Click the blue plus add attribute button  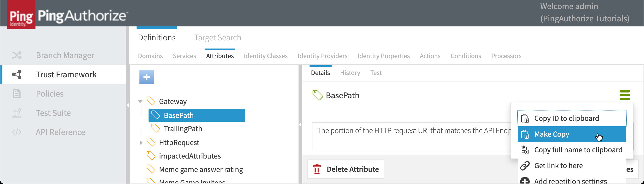pyautogui.click(x=146, y=77)
